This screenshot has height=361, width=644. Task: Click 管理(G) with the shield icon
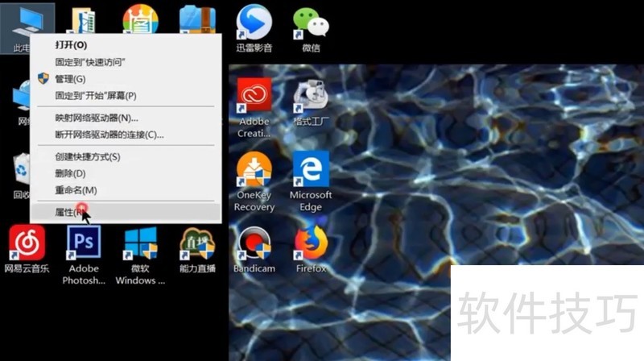(70, 79)
